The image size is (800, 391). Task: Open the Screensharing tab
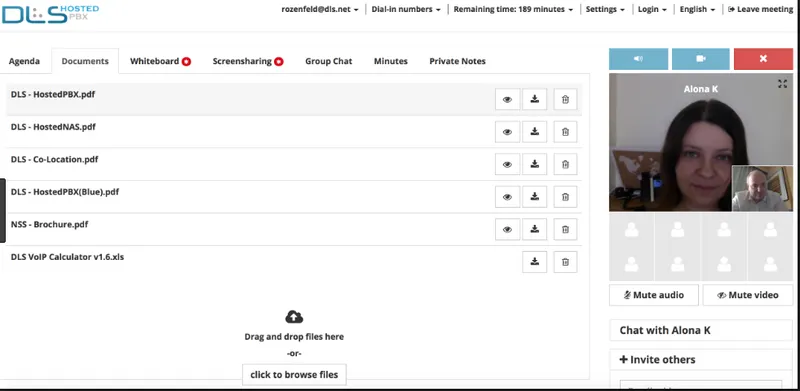[248, 61]
